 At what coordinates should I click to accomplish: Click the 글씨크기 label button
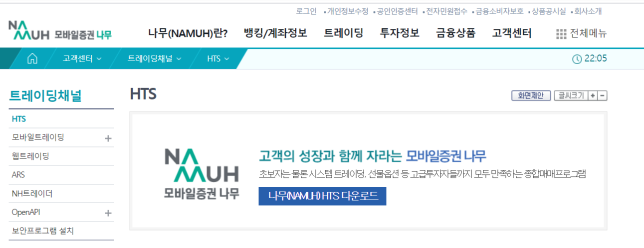[571, 96]
